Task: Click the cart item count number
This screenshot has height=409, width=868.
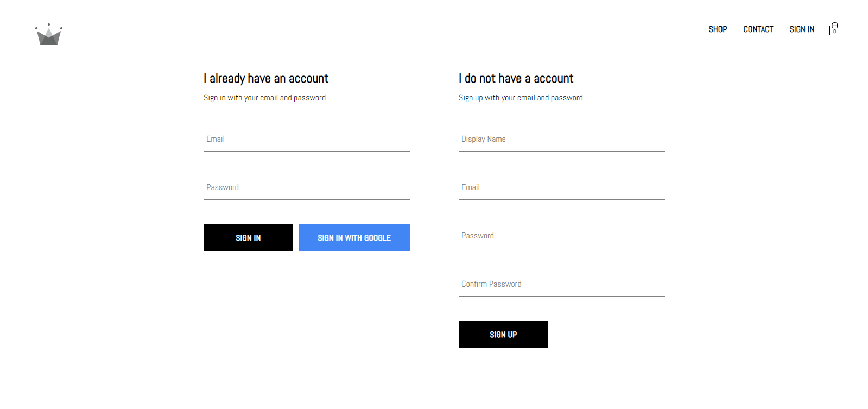Action: 834,32
